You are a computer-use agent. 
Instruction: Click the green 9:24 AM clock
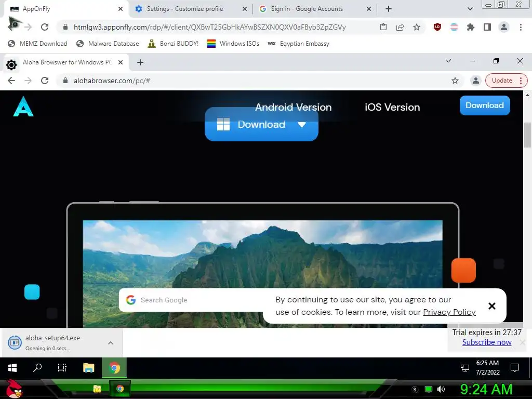[x=486, y=389]
